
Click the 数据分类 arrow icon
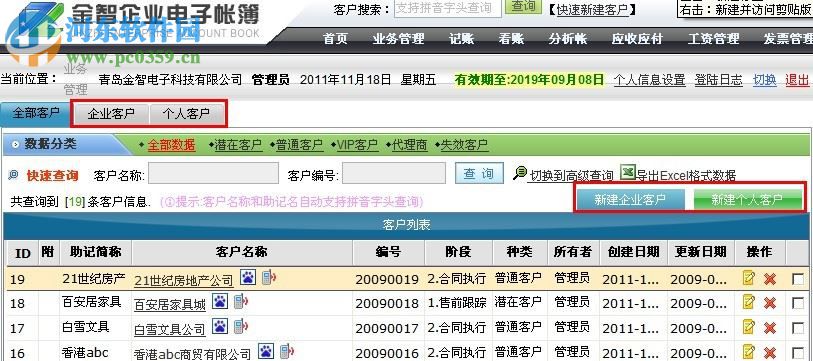15,145
